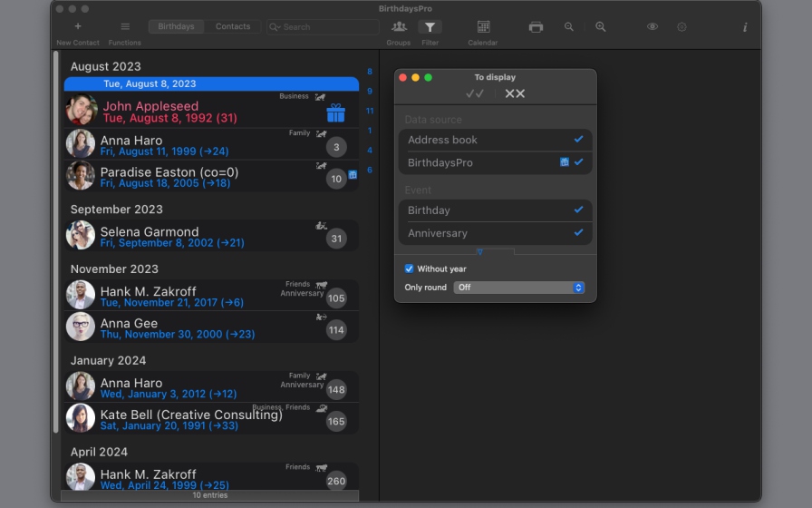Click small calendar icon on Paradise Easton row
812x508 pixels.
tap(353, 175)
